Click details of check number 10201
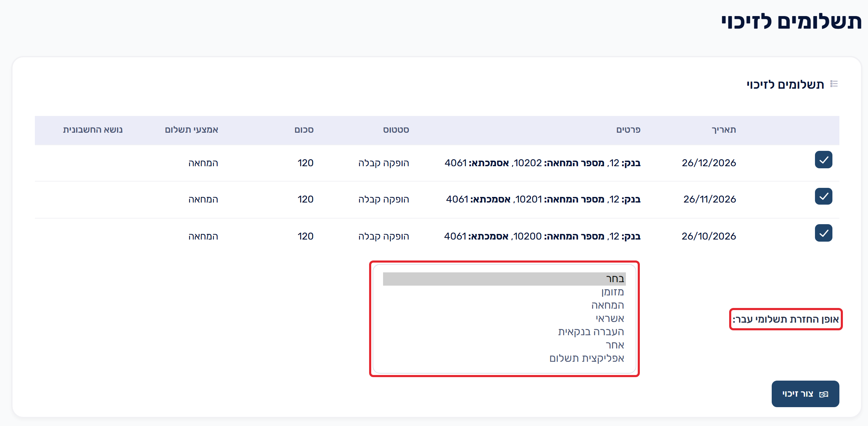868x426 pixels. coord(543,199)
